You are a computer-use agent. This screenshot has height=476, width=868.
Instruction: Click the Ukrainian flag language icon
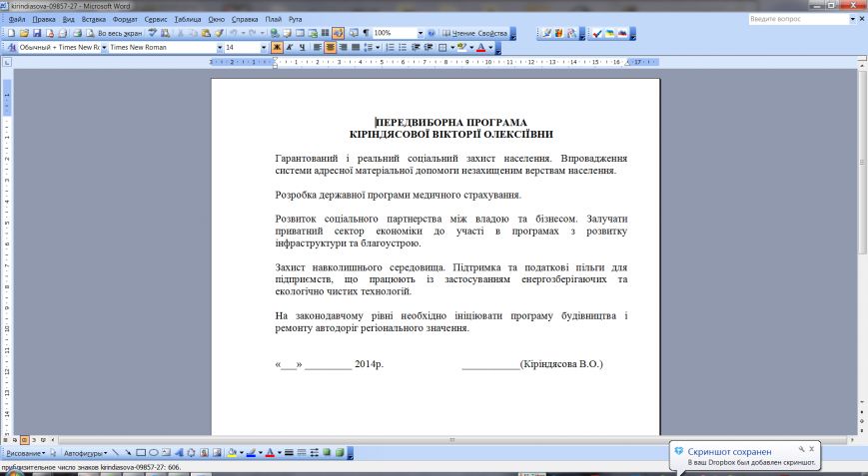[609, 33]
